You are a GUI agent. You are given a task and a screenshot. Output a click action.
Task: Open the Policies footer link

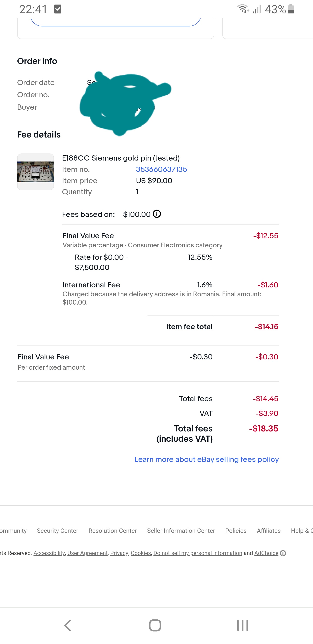[236, 531]
